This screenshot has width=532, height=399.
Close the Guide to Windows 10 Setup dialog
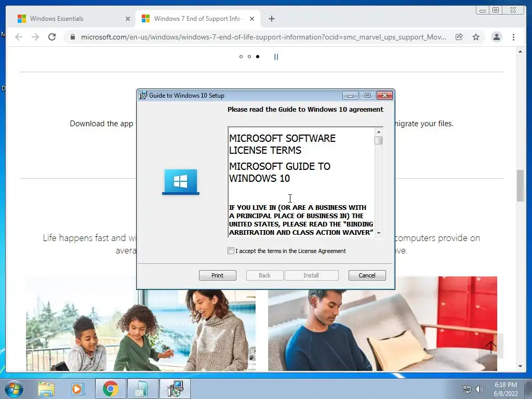coord(385,96)
